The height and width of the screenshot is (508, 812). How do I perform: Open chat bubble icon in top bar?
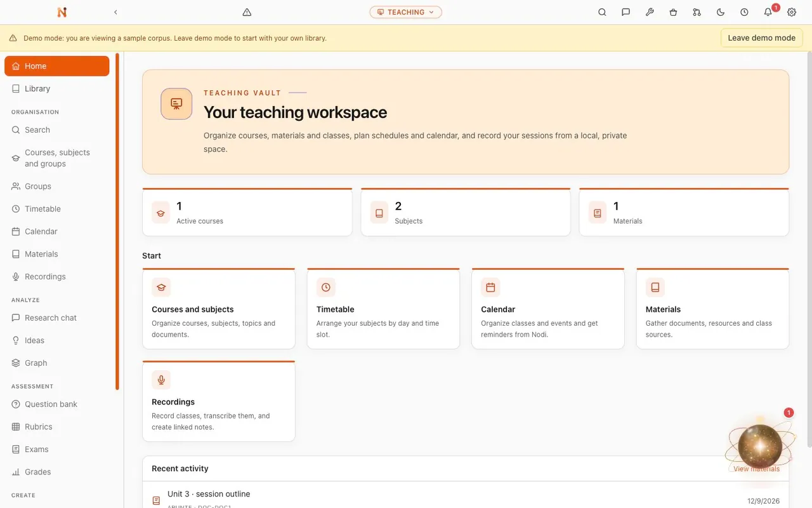click(626, 12)
